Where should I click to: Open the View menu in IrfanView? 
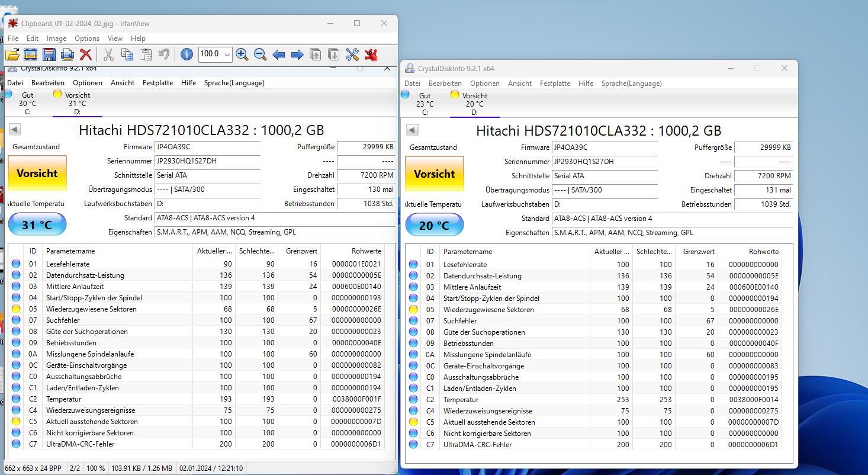(115, 38)
